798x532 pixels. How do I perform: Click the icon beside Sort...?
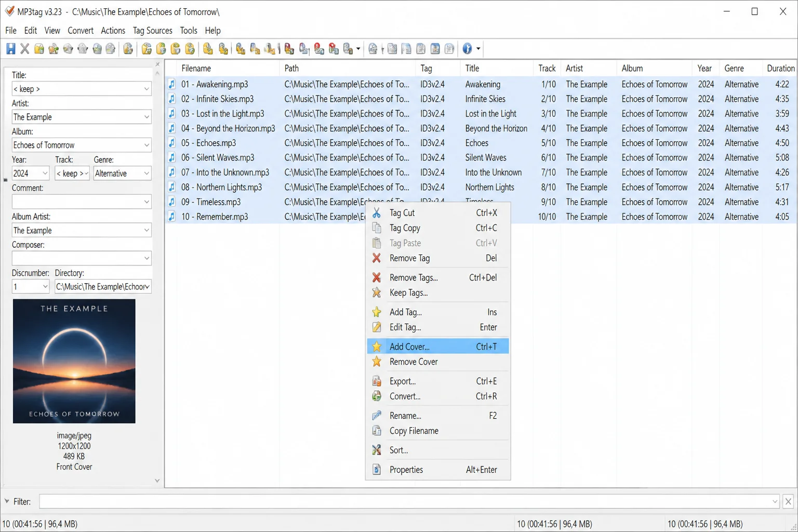pos(377,450)
